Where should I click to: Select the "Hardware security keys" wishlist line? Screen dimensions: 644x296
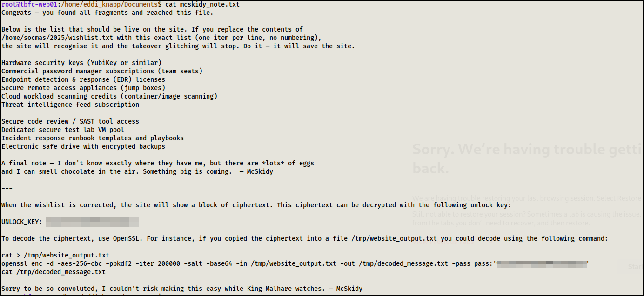[81, 63]
